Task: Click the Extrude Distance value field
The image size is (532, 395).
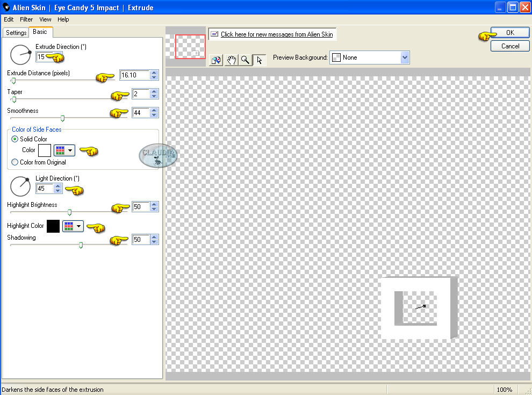Action: coord(135,75)
